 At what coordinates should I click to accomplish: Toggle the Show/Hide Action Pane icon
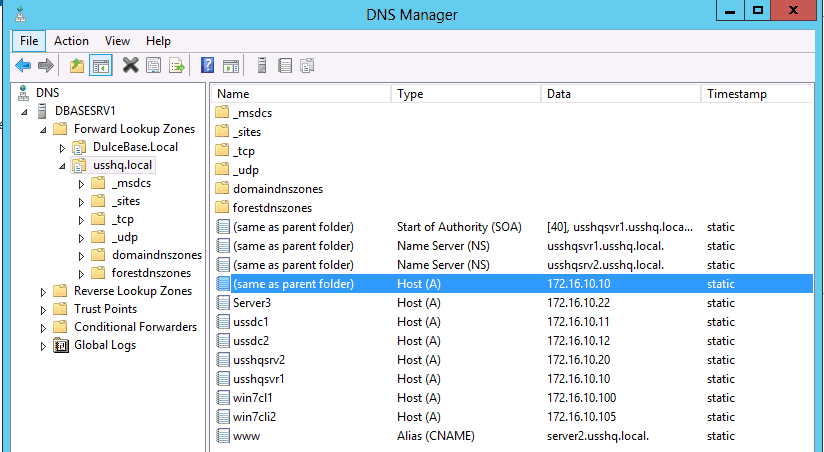(231, 66)
